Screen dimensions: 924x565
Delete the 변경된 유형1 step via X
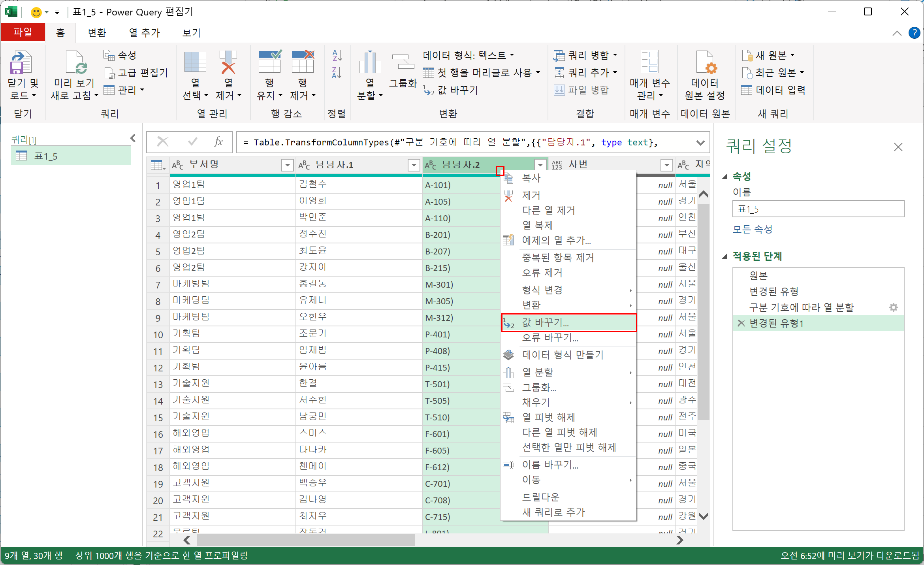click(x=741, y=323)
